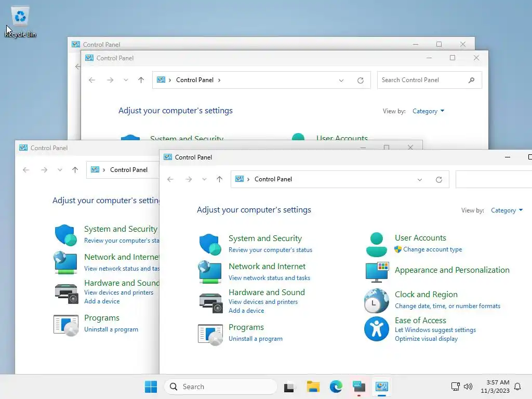
Task: Go up a level in front Control Panel window
Action: 220,179
